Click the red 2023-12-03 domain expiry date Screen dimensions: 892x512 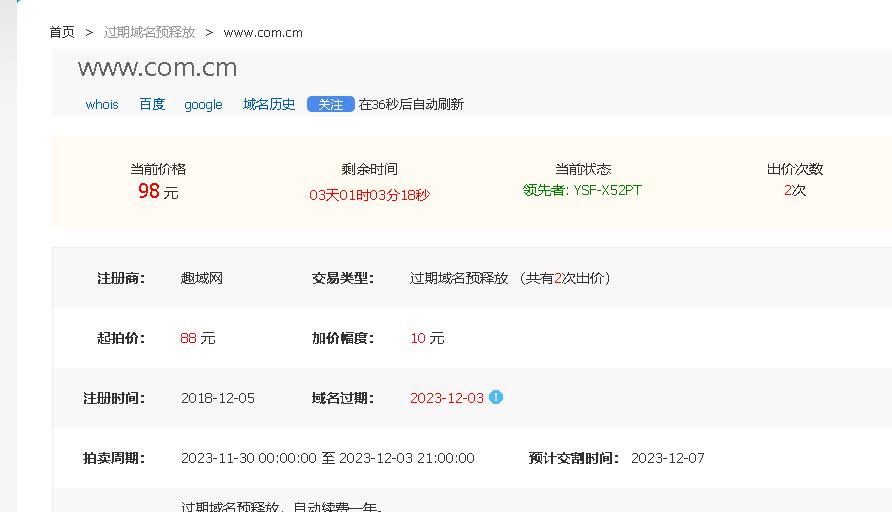tap(446, 398)
